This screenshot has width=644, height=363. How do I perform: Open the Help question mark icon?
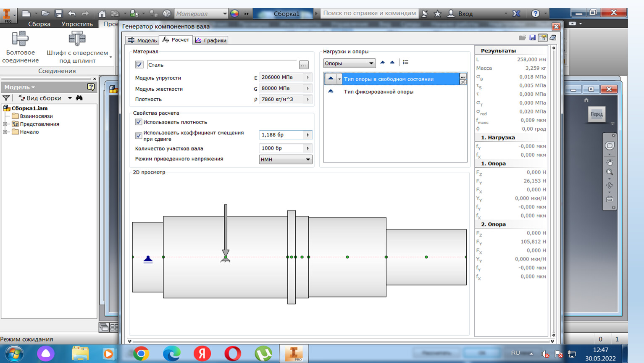(535, 13)
